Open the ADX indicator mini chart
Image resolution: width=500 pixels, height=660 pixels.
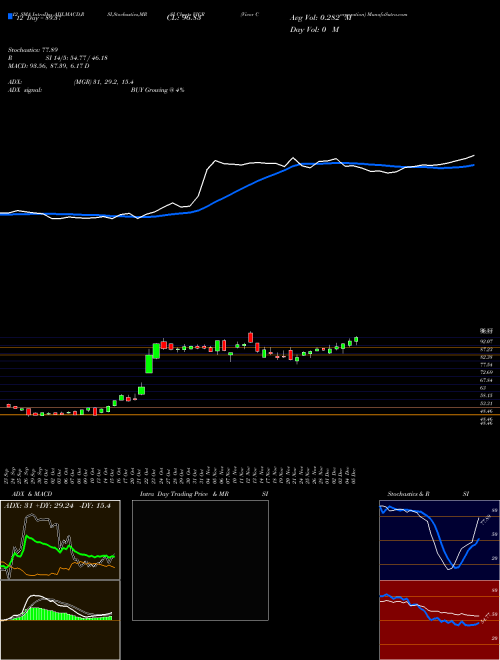click(60, 540)
